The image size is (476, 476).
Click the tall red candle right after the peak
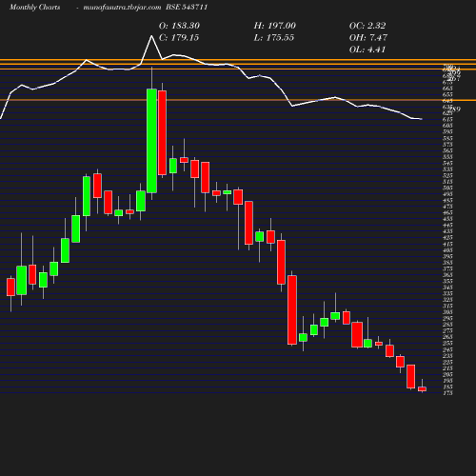[x=162, y=133]
